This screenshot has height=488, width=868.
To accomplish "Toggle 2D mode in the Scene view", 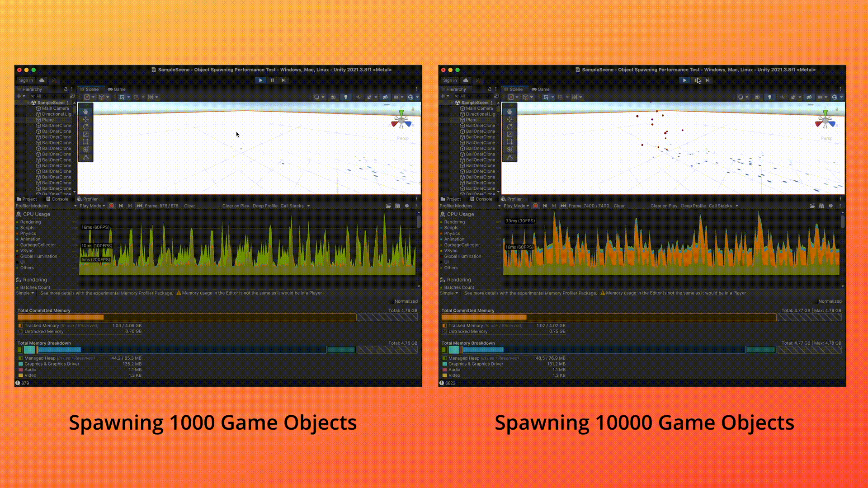I will (x=333, y=97).
